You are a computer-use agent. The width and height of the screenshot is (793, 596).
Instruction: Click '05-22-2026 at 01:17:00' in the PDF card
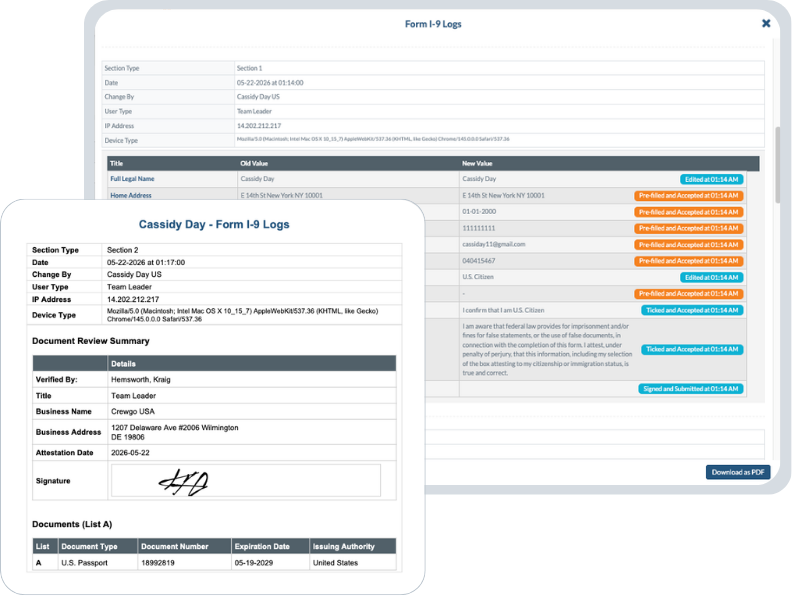(x=146, y=262)
